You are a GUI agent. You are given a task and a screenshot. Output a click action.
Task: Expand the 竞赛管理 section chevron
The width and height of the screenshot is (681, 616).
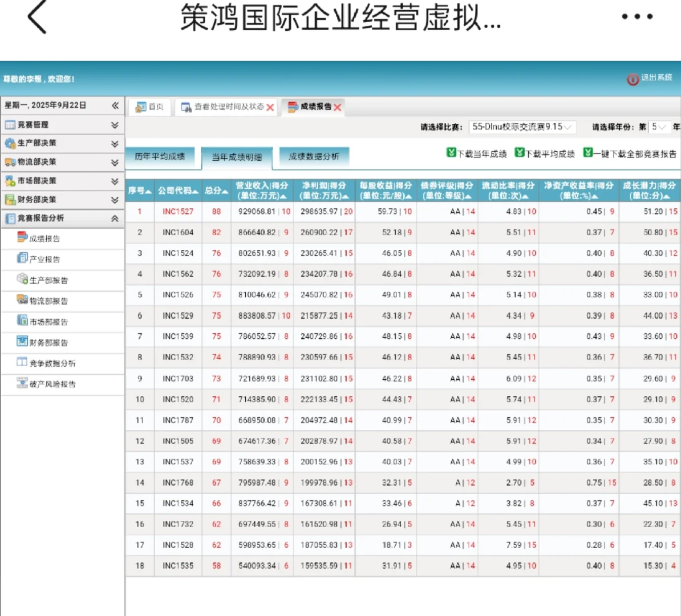[115, 125]
